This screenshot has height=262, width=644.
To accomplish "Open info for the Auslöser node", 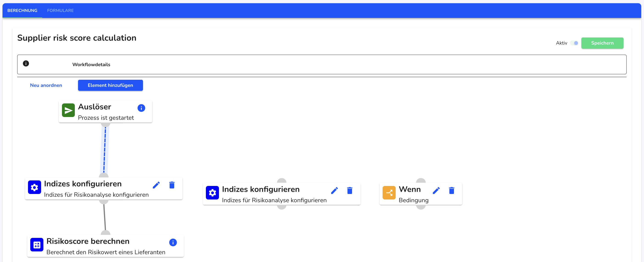I will (x=141, y=108).
